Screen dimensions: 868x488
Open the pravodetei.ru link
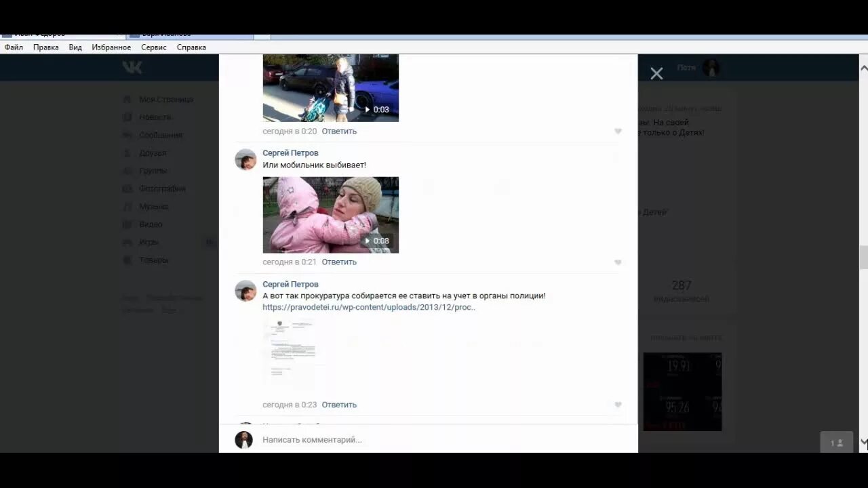pos(369,307)
